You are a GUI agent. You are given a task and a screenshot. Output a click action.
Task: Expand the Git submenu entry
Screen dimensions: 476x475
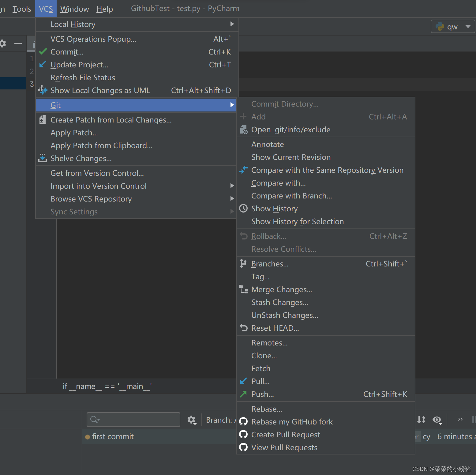click(136, 105)
